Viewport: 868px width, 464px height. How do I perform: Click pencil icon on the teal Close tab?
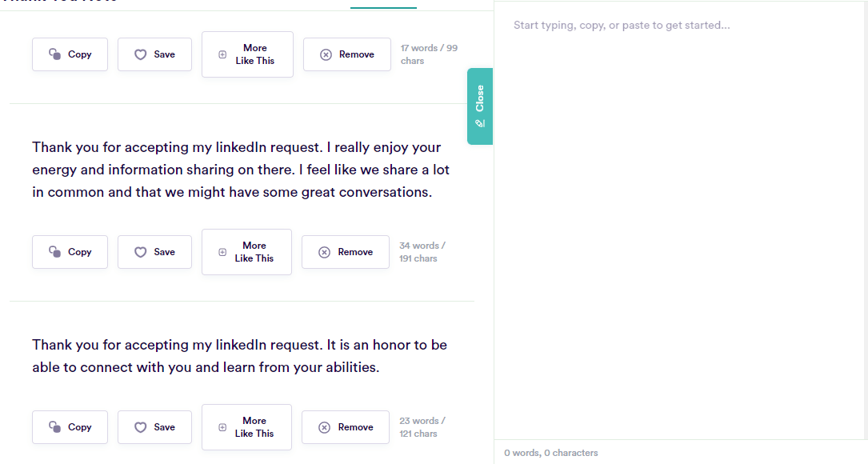pos(480,123)
